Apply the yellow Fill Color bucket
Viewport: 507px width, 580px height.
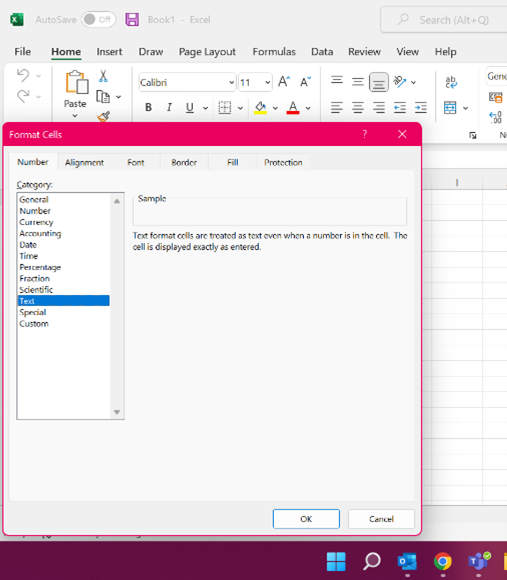click(x=260, y=108)
